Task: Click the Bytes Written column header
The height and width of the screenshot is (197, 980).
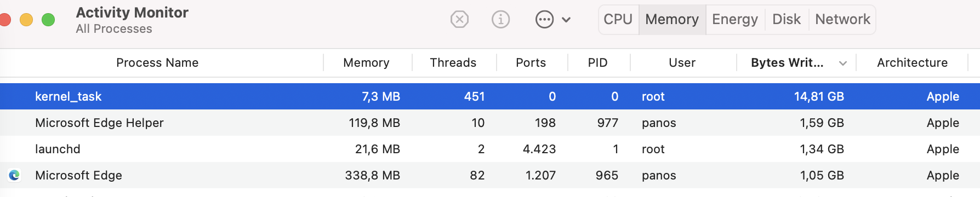Action: 787,63
